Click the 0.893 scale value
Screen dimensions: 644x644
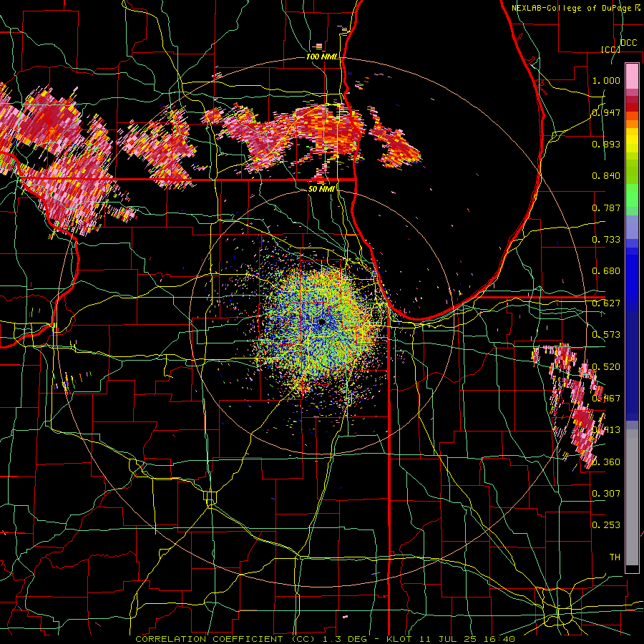[606, 144]
